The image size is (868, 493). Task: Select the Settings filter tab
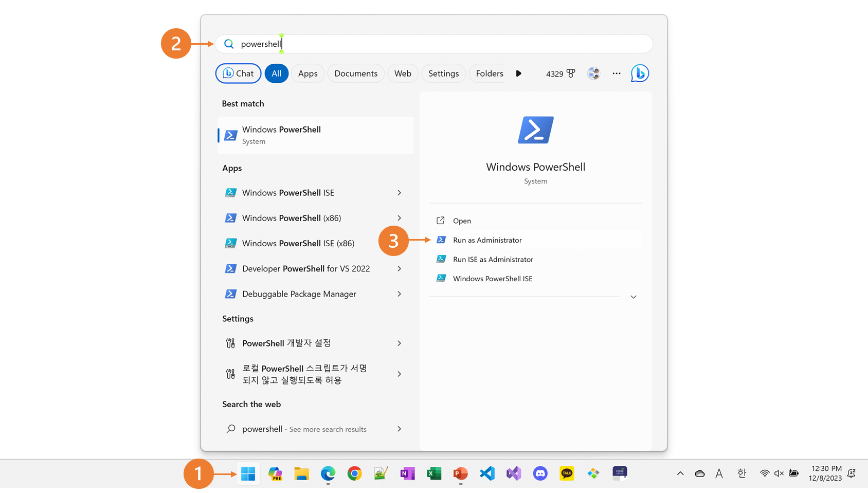tap(443, 74)
